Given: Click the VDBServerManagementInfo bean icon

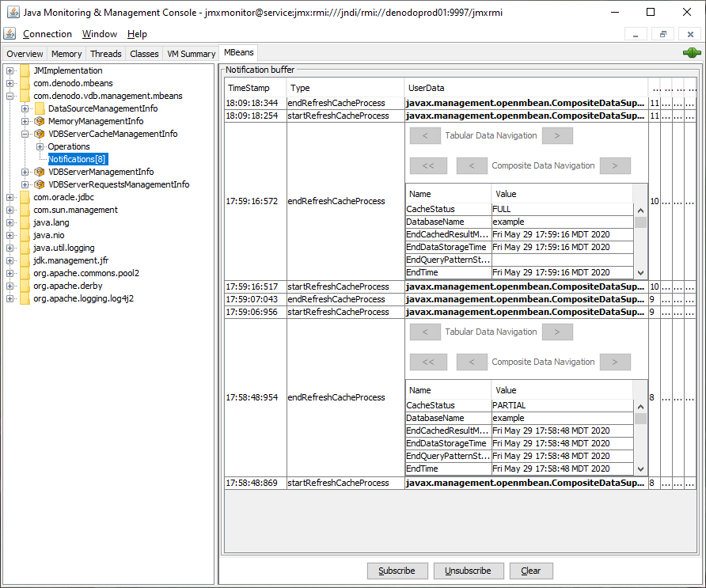Looking at the screenshot, I should [x=40, y=172].
